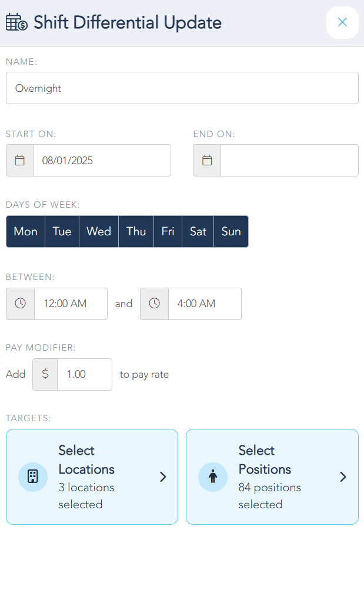Deselect Saturday in days of week
364x603 pixels.
coord(198,231)
